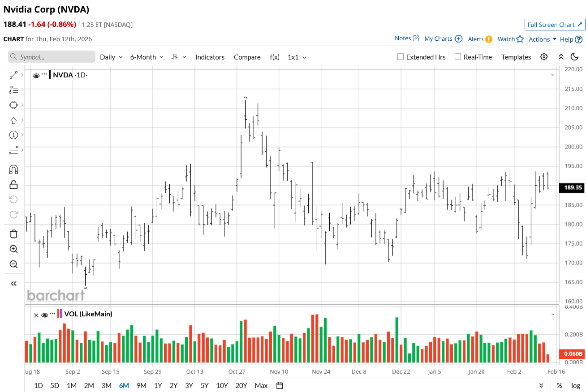Toggle the magnet snap mode
The image size is (586, 392).
click(13, 170)
